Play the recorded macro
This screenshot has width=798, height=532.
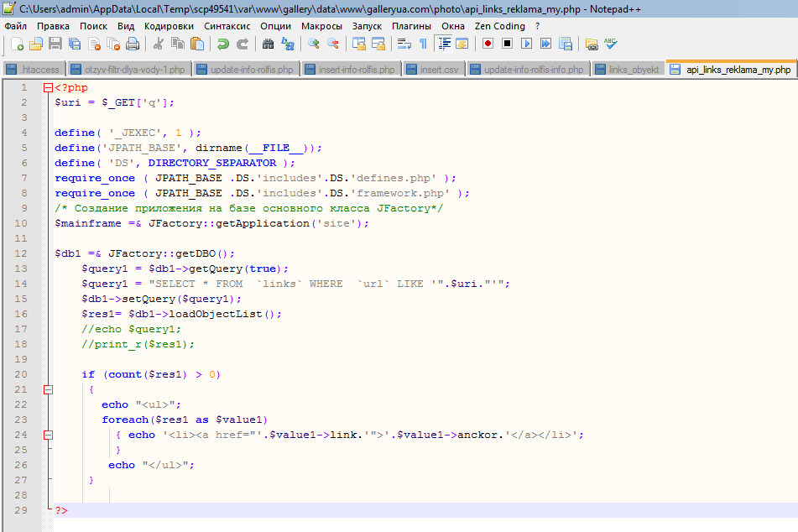click(526, 44)
